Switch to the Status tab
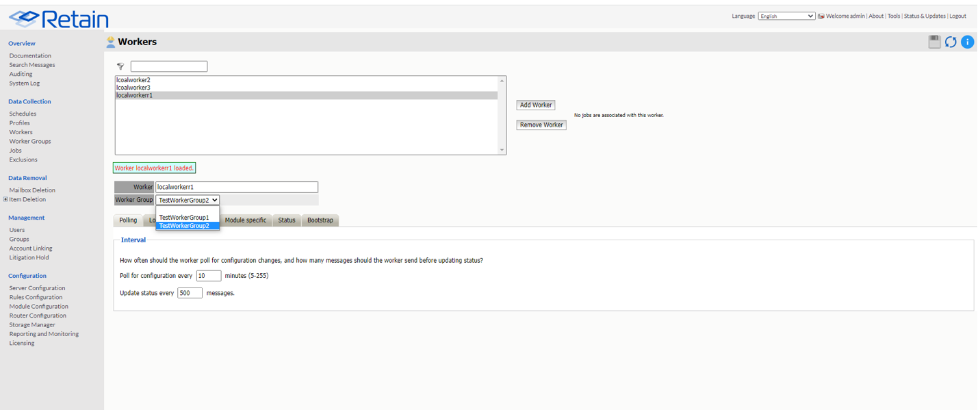Image resolution: width=980 pixels, height=410 pixels. [x=287, y=220]
